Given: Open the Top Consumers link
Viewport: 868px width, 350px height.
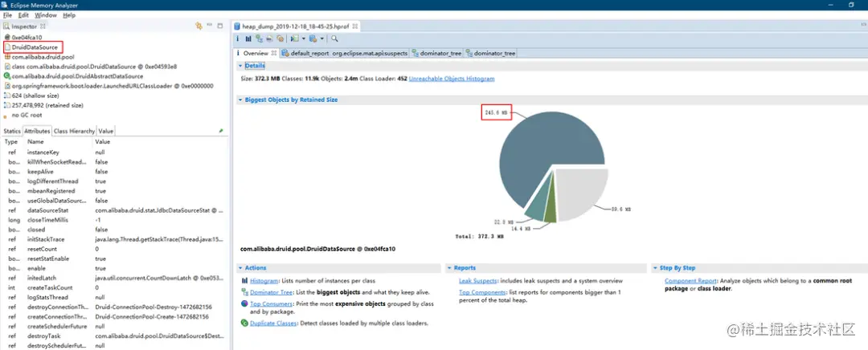Looking at the screenshot, I should coord(271,304).
